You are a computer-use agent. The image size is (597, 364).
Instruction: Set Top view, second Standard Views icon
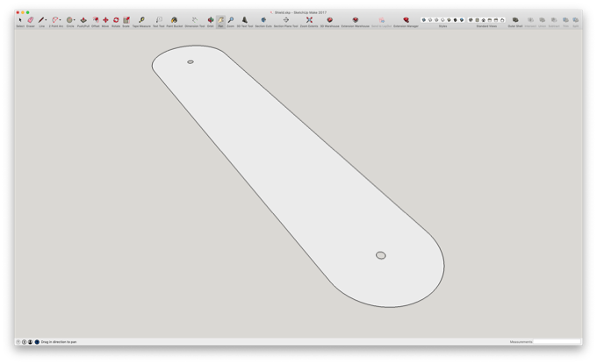click(x=477, y=20)
